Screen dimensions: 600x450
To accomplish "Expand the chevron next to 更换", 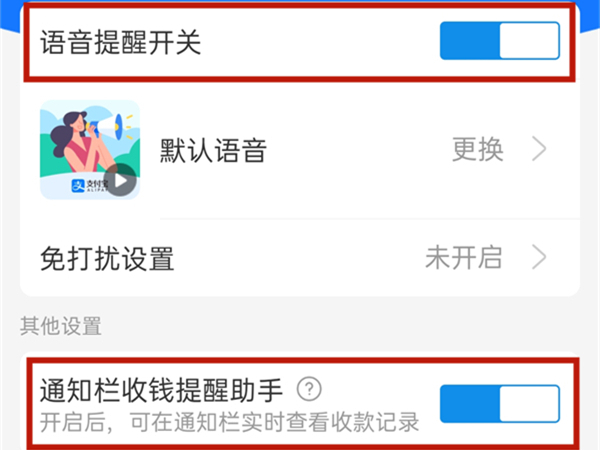I will pos(539,149).
